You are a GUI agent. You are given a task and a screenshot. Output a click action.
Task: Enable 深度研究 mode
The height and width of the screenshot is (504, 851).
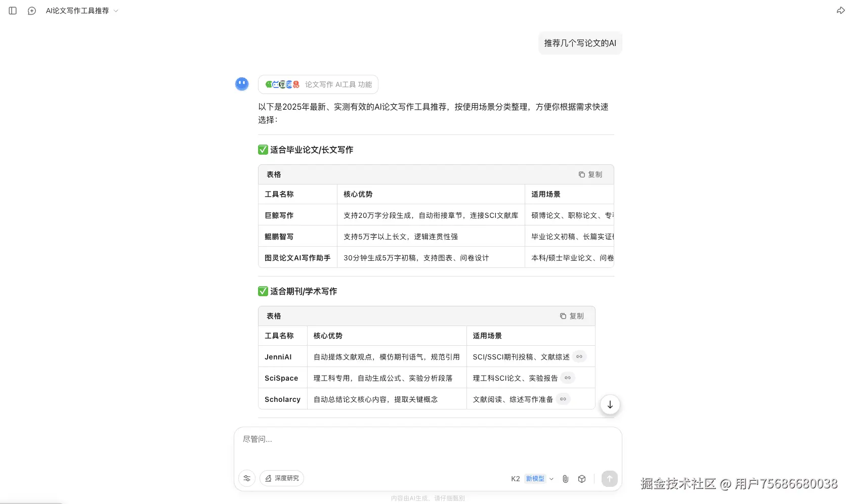282,478
